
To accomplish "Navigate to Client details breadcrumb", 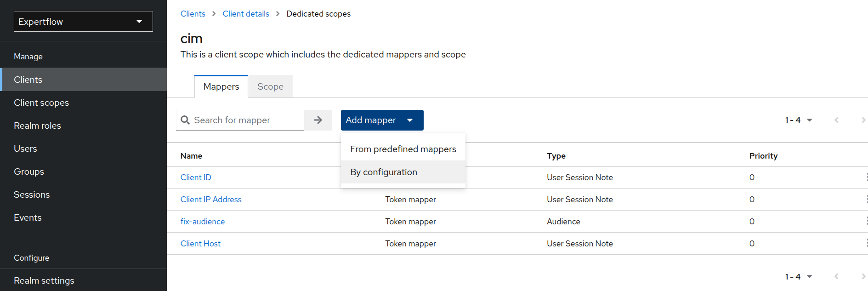I will click(246, 14).
